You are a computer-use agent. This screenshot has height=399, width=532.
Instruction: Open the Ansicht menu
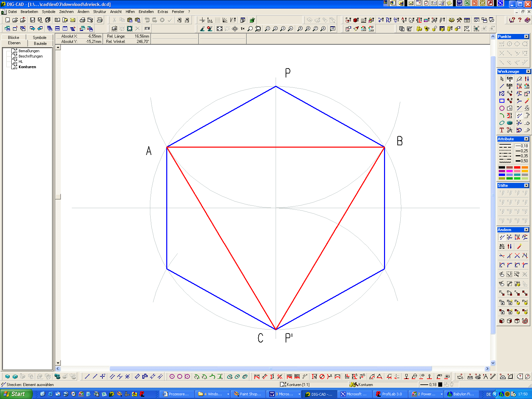[x=116, y=12]
